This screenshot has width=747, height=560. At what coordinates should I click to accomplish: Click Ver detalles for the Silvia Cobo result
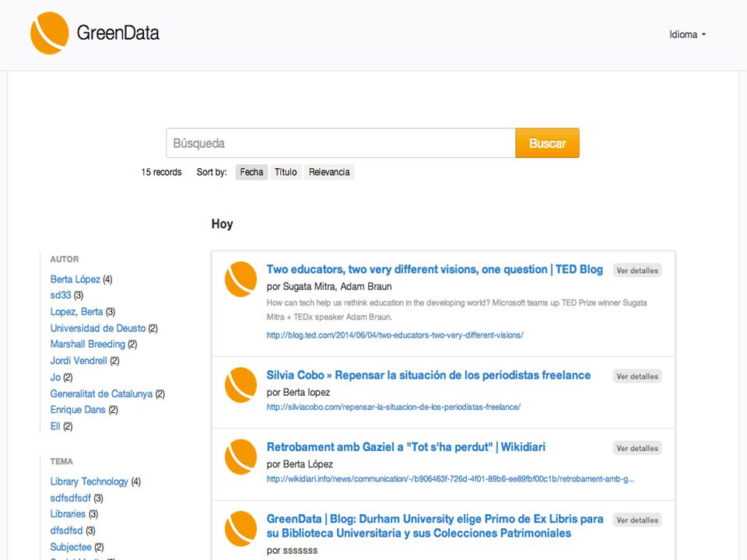(x=637, y=376)
